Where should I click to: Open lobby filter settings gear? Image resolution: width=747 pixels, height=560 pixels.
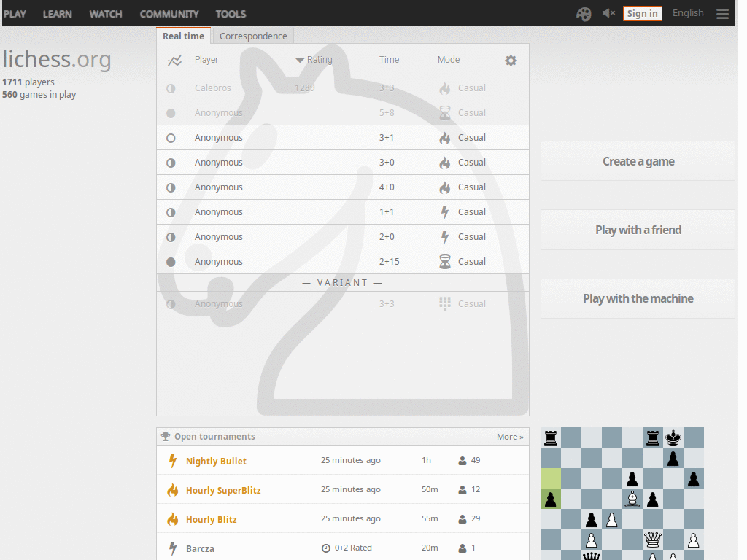pos(511,61)
